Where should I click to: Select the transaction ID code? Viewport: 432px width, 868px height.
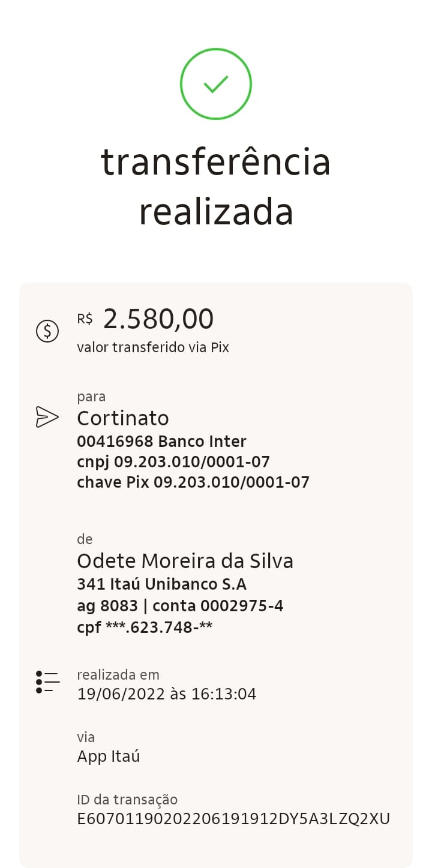click(x=233, y=819)
